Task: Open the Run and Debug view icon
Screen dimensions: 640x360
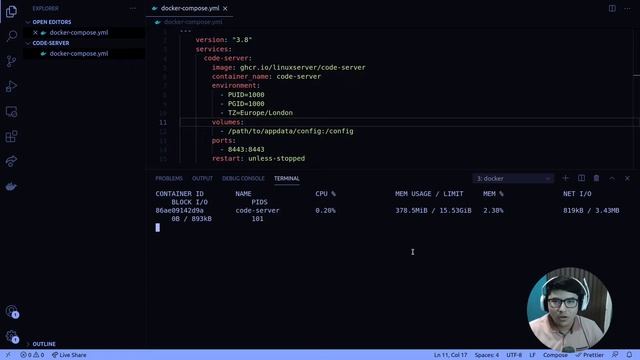Action: (x=11, y=86)
